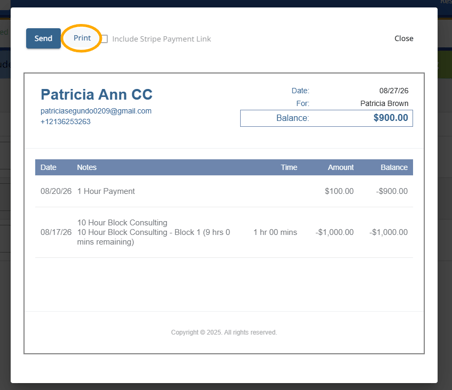452x390 pixels.
Task: Select the 08/17/26 date cell
Action: 56,232
